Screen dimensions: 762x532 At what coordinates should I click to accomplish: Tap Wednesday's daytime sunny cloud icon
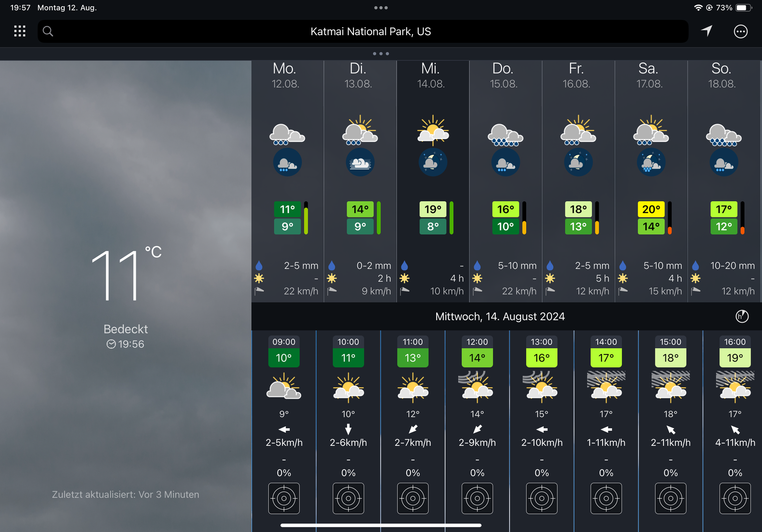[433, 130]
